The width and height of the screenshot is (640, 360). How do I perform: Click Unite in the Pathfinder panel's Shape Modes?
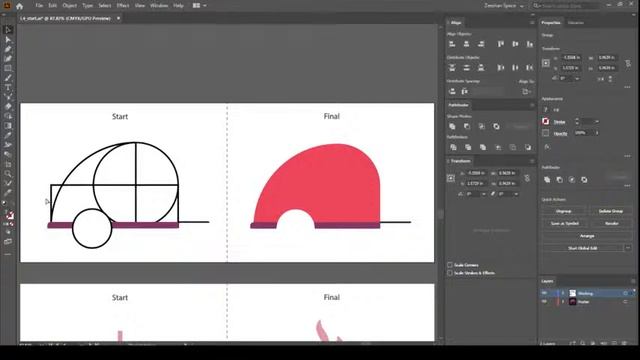(452, 127)
